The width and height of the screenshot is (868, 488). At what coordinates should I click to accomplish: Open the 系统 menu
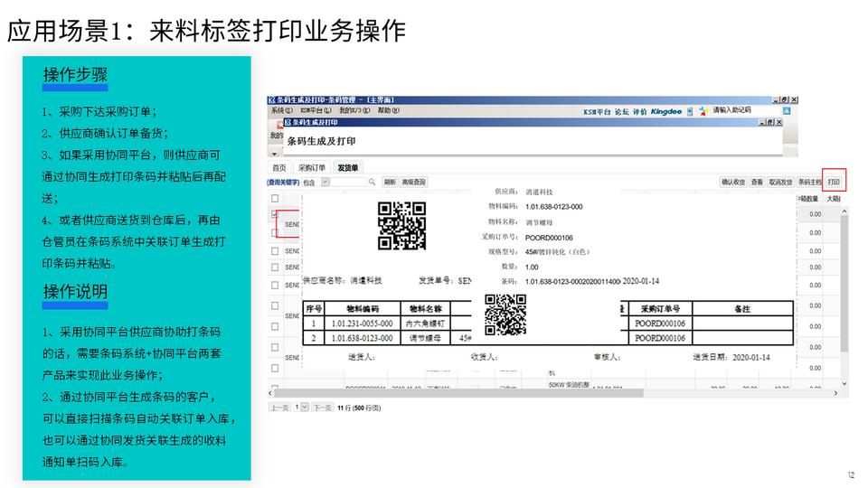pos(280,110)
